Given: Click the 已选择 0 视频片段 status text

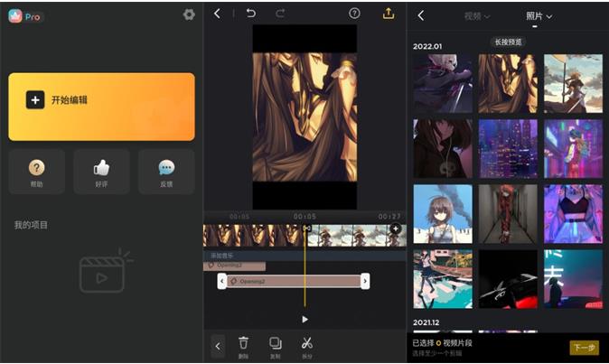Looking at the screenshot, I should point(442,343).
